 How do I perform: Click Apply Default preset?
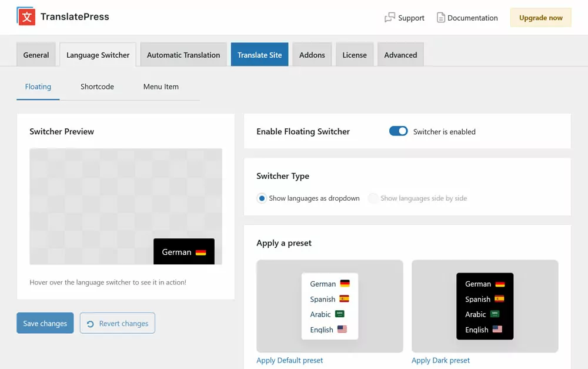tap(290, 360)
